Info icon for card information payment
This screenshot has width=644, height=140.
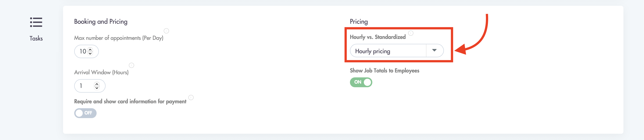[x=191, y=98]
